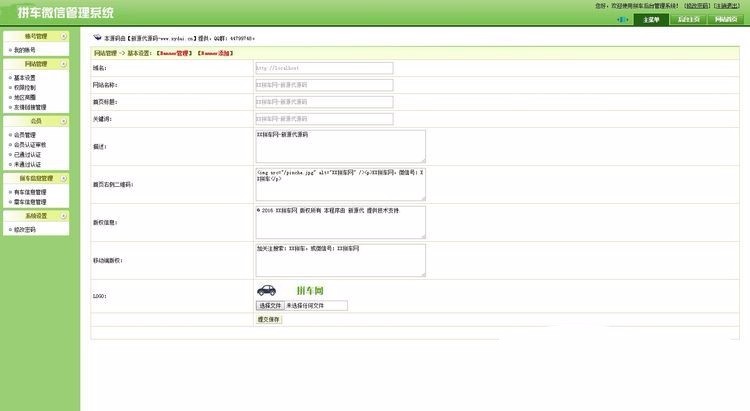Click the 拼车信息管理 section header
Screen dimensions: 750x411
pyautogui.click(x=36, y=178)
